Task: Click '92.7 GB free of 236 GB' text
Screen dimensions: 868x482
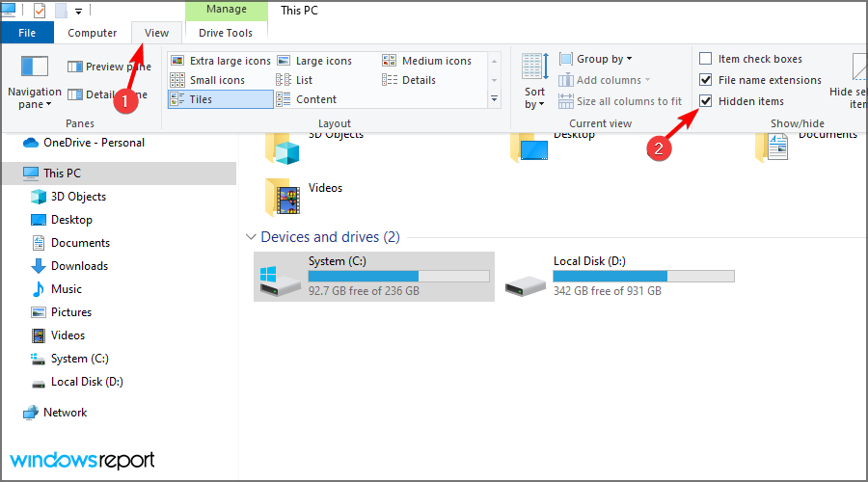Action: point(364,291)
